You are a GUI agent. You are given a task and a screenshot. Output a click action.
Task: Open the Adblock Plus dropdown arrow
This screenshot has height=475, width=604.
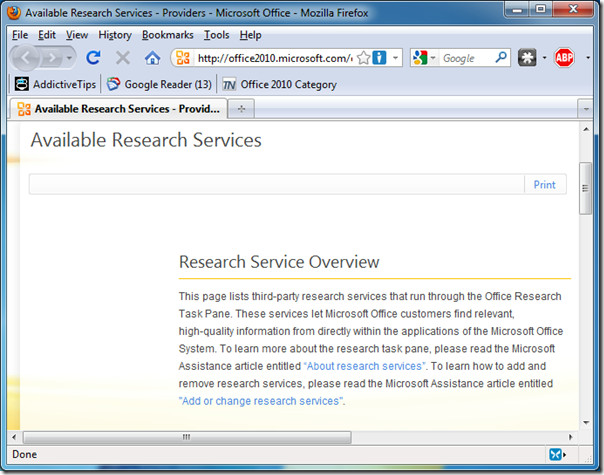coord(588,58)
